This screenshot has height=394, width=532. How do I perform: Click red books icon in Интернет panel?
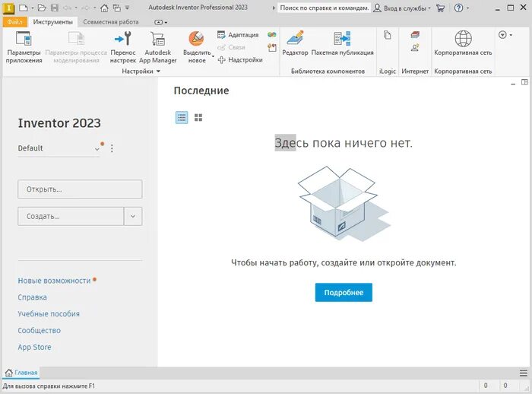pos(415,35)
